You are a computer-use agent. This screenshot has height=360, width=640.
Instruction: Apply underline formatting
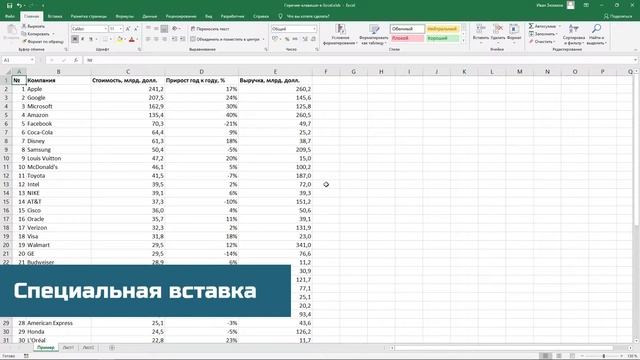[91, 39]
